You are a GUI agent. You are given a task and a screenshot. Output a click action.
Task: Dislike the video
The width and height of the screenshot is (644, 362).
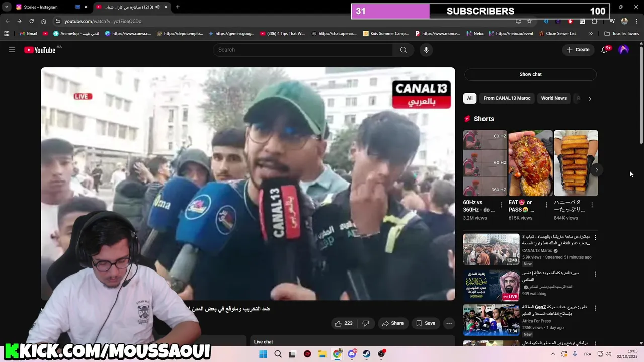366,323
